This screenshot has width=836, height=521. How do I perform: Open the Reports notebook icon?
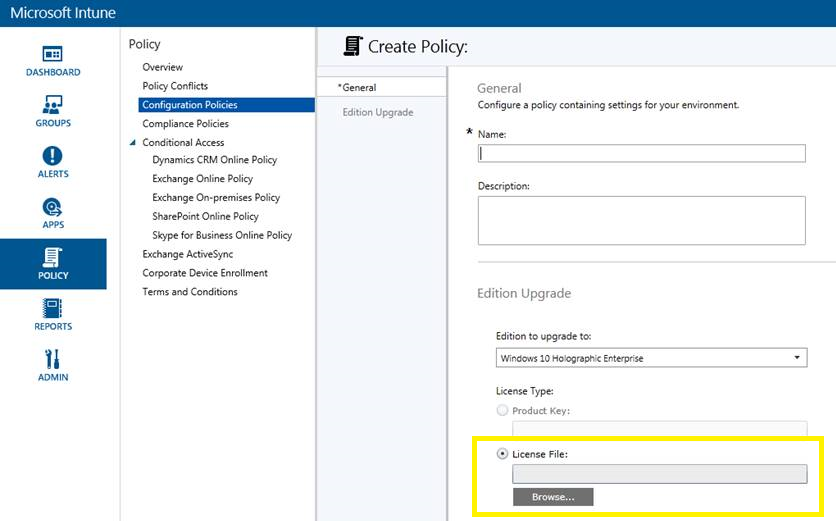[x=53, y=308]
